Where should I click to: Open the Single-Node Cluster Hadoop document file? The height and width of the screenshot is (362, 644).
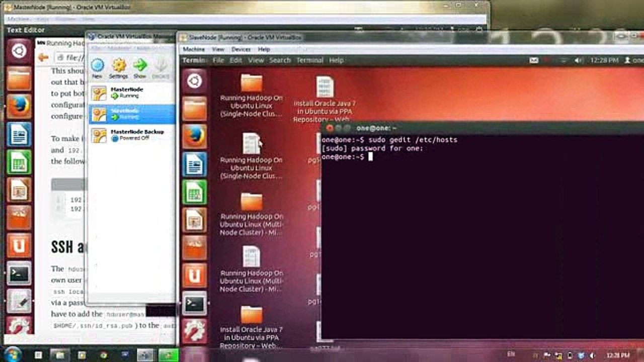tap(252, 156)
